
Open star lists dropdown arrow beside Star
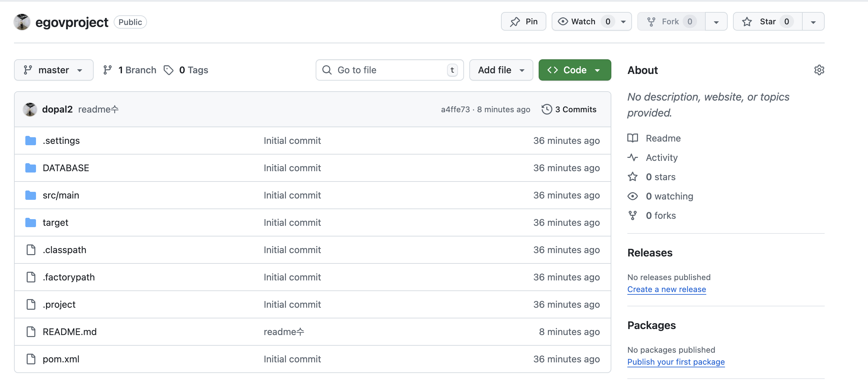813,22
